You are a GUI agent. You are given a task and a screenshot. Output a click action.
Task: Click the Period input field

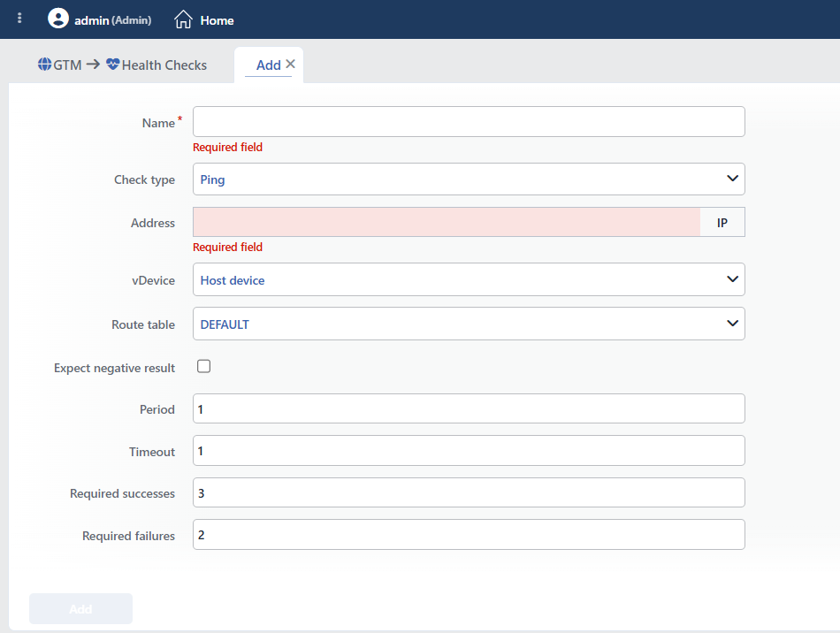coord(469,408)
